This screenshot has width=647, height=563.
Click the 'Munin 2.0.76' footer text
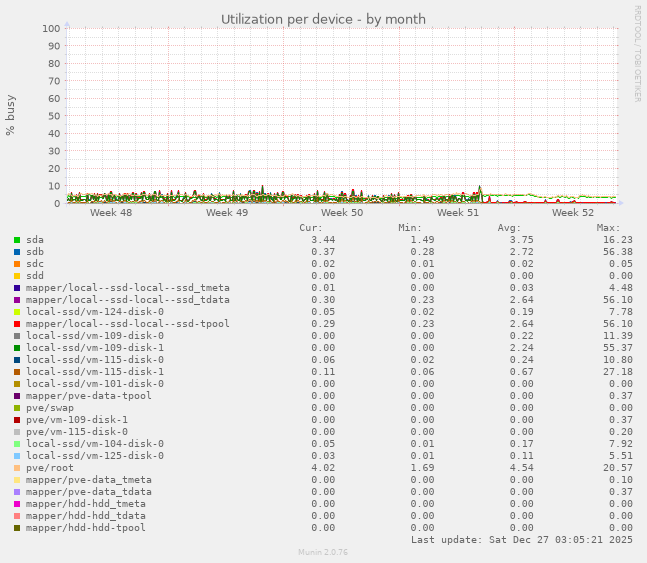coord(323,552)
